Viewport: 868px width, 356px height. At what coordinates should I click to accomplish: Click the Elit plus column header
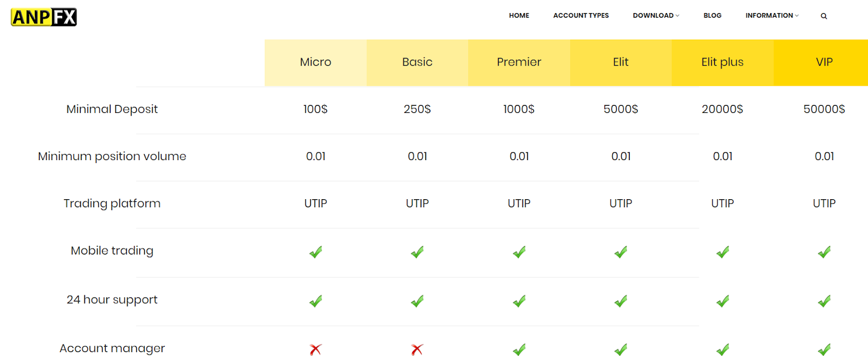tap(723, 62)
